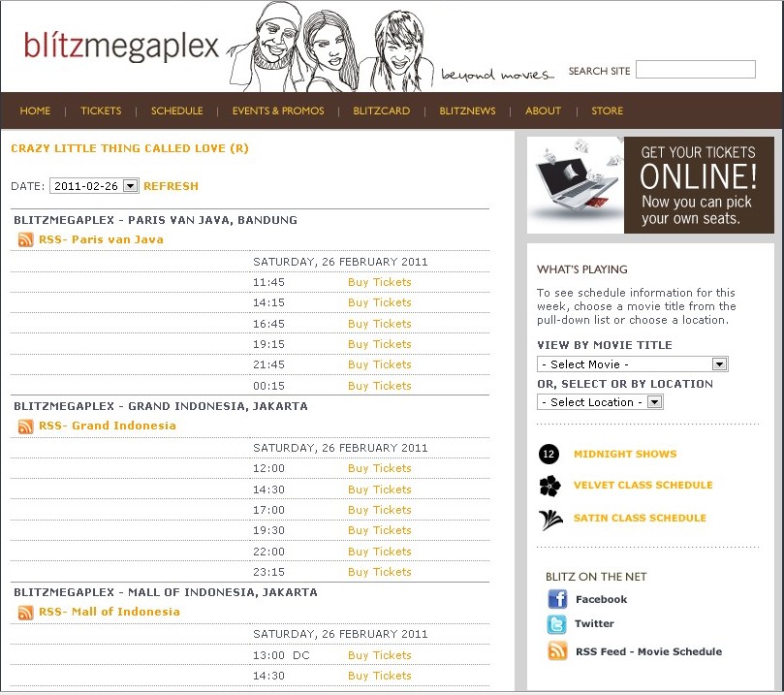Click the REFRESH link
784x695 pixels.
pos(171,186)
